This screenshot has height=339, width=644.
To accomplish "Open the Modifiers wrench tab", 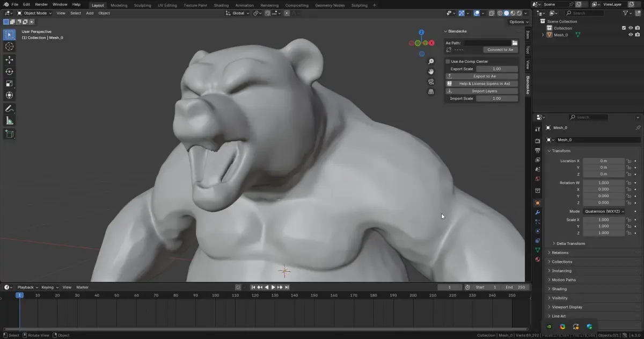I will coord(537,213).
